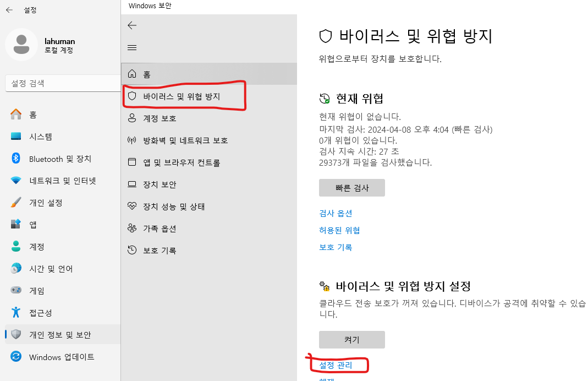Image resolution: width=588 pixels, height=381 pixels.
Task: Click the Apps icon in sidebar
Action: point(16,225)
